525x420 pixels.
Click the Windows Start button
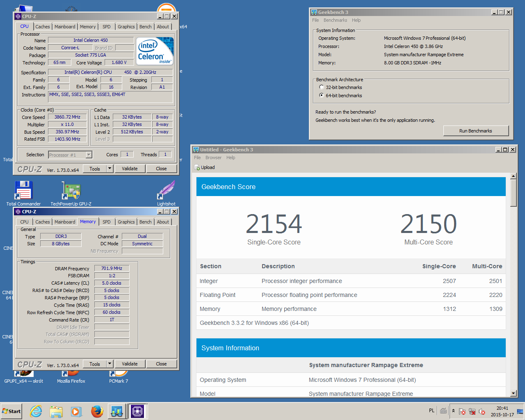[x=11, y=411]
